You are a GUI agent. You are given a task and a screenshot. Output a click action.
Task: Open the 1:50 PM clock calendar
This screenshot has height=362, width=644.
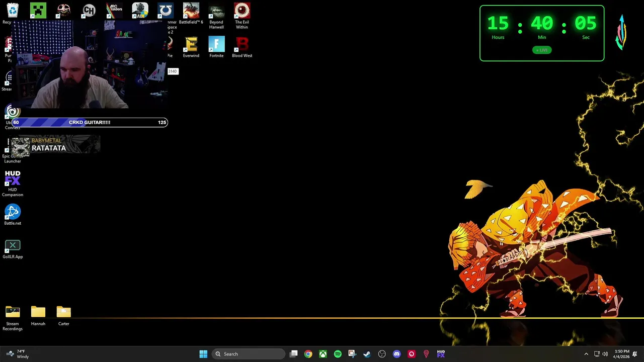tap(622, 354)
